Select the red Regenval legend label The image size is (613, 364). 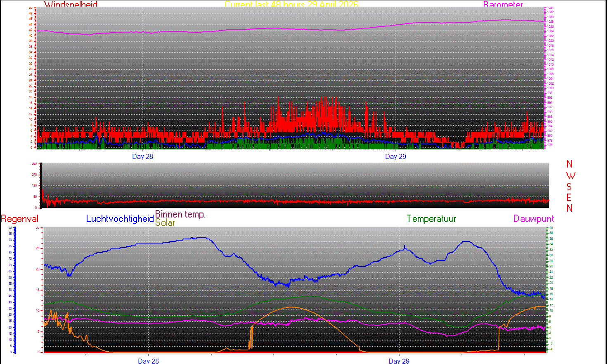click(x=19, y=219)
